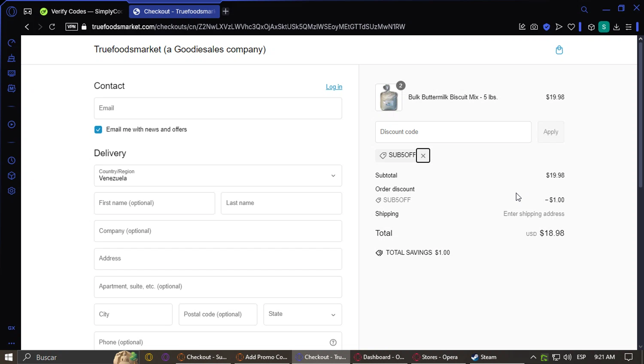Open extensions cube in toolbar
Image resolution: width=644 pixels, height=364 pixels.
coord(591,27)
